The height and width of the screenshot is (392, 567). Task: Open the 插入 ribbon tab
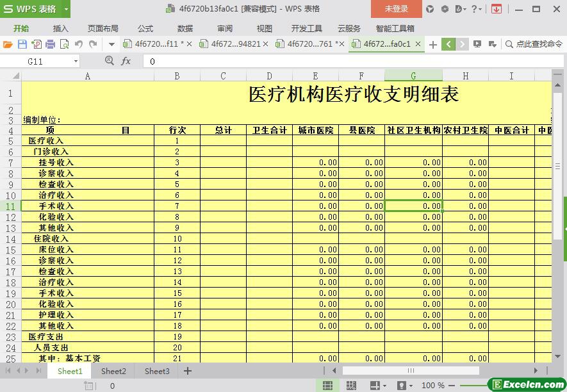point(61,28)
